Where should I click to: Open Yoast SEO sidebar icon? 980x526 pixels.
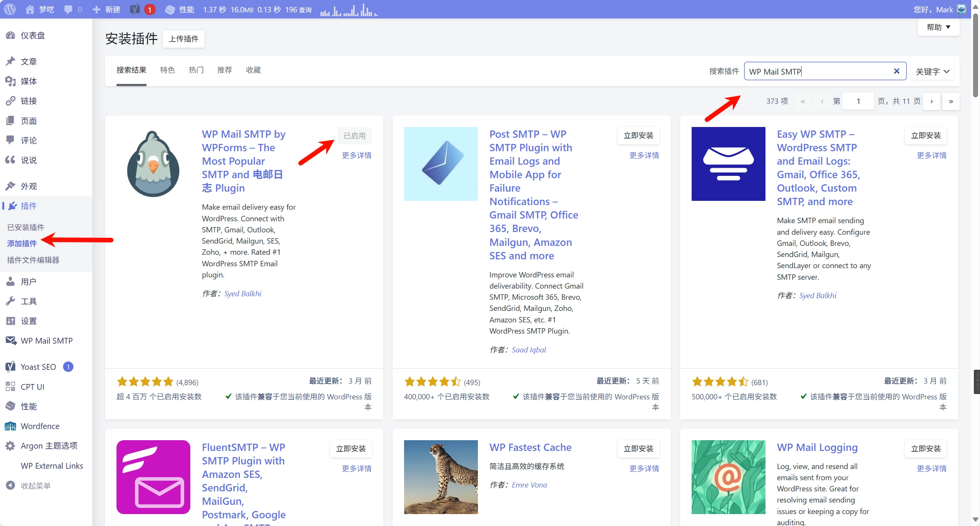tap(10, 367)
